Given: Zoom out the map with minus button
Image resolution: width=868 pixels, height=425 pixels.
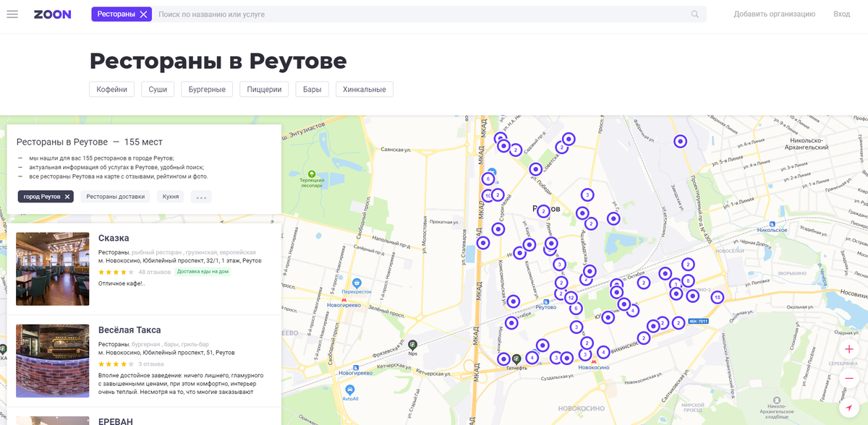Looking at the screenshot, I should pos(849,379).
